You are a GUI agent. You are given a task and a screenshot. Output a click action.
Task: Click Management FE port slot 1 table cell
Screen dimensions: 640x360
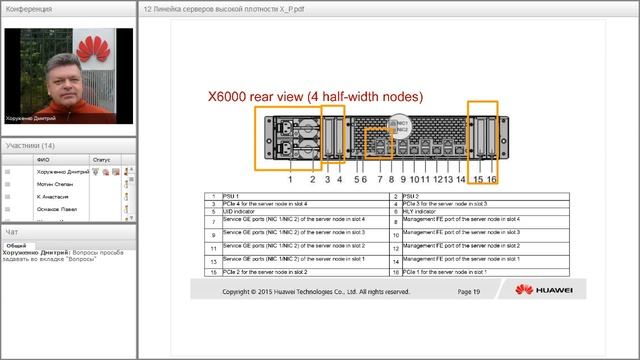coord(486,262)
